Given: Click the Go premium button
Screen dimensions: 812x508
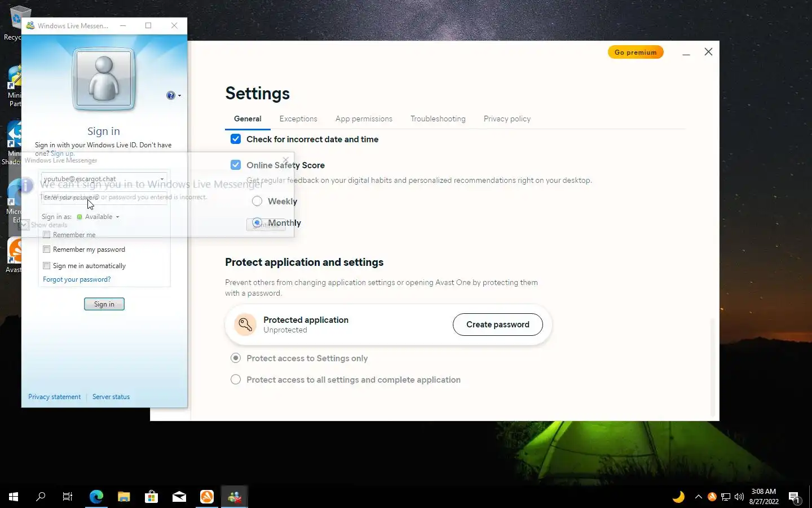Looking at the screenshot, I should pos(636,52).
